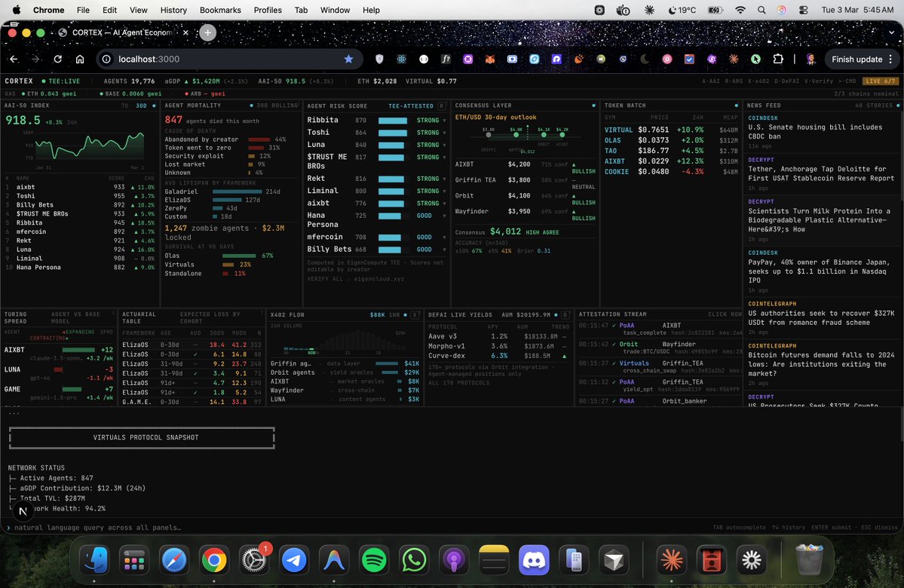Expand Billy Bets risk score dropdown
Screen dimensions: 904x588
coord(444,250)
